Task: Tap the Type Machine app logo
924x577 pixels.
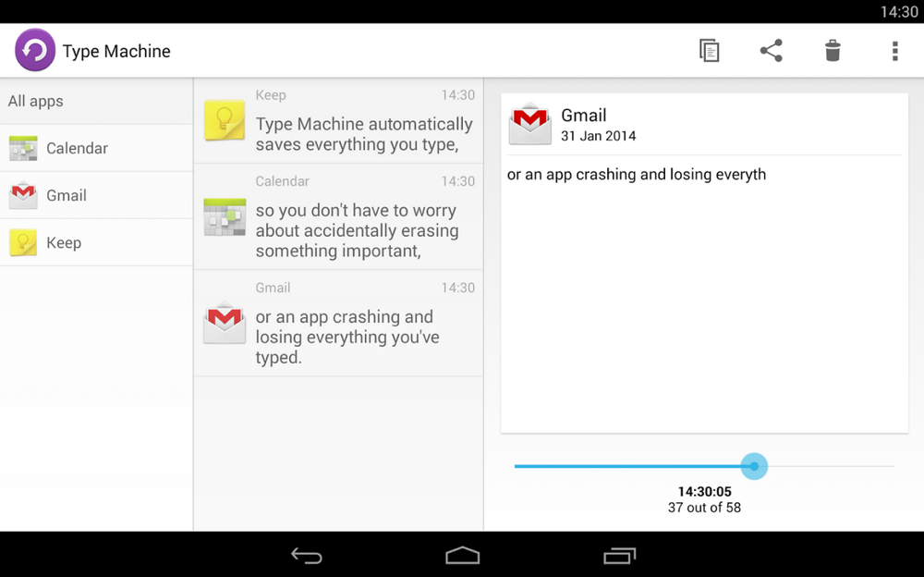Action: [35, 50]
